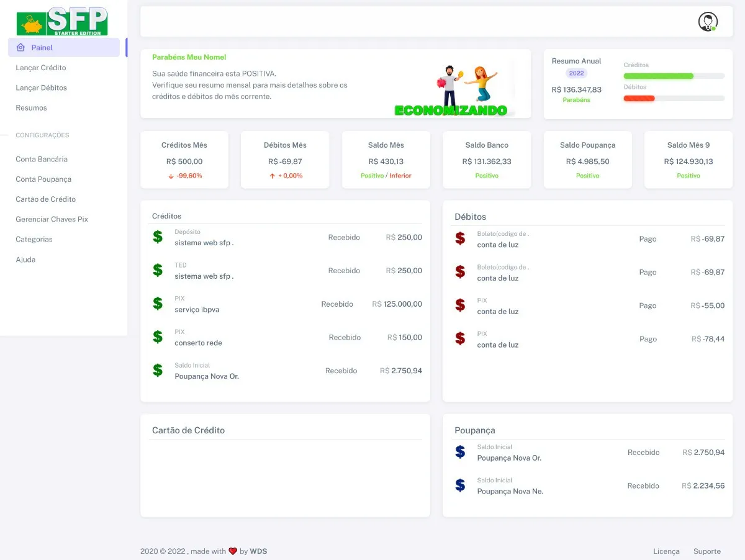745x560 pixels.
Task: Select Resumos in the sidebar
Action: (31, 108)
